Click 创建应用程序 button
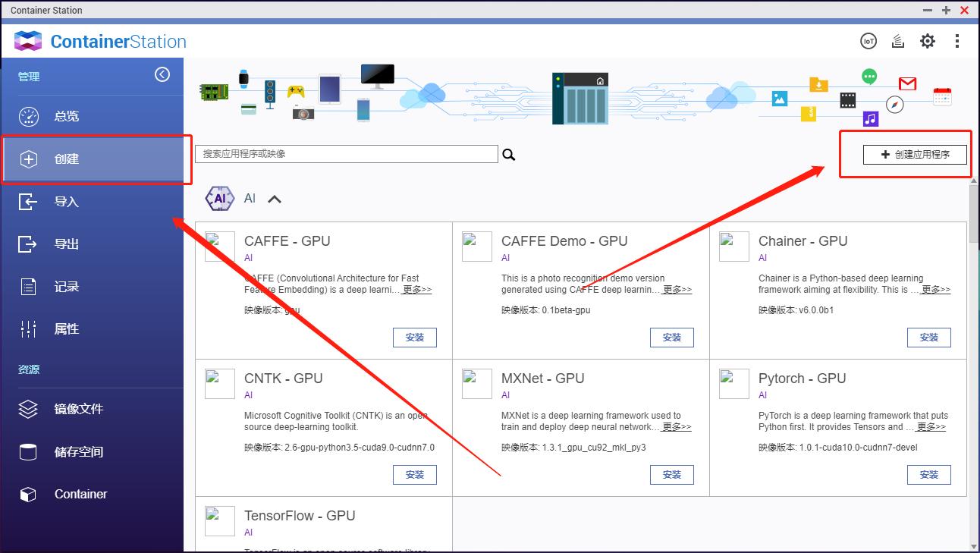The height and width of the screenshot is (553, 980). [x=916, y=154]
